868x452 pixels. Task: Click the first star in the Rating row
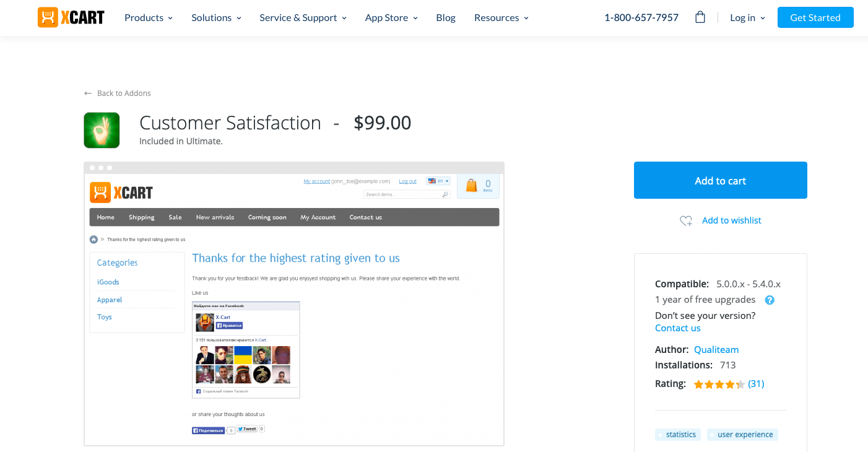(x=698, y=384)
